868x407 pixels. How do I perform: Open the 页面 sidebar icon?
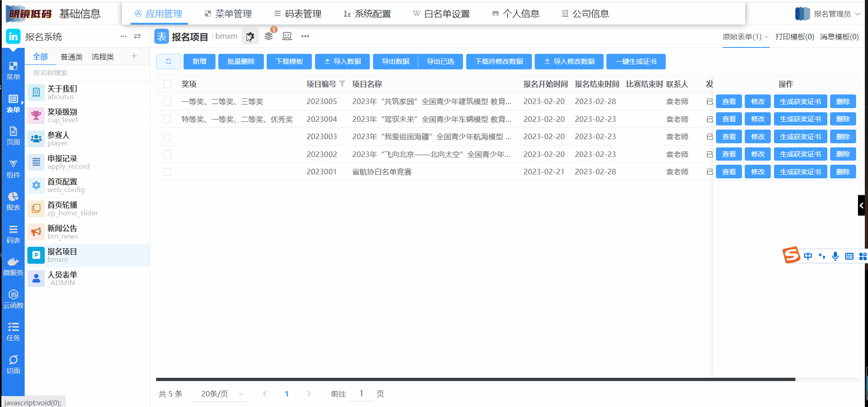[13, 136]
